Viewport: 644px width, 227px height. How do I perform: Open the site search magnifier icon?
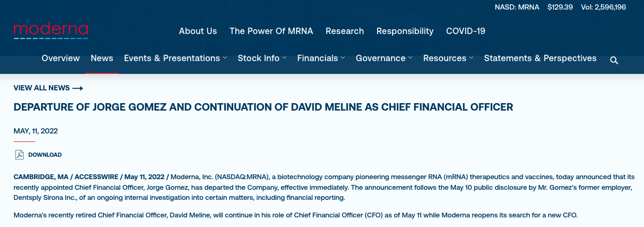pyautogui.click(x=614, y=60)
